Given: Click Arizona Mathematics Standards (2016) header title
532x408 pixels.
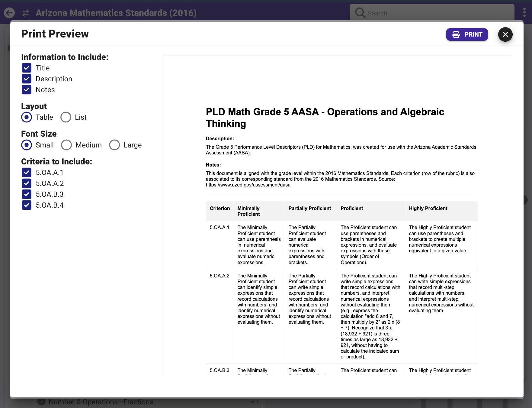Looking at the screenshot, I should tap(116, 13).
